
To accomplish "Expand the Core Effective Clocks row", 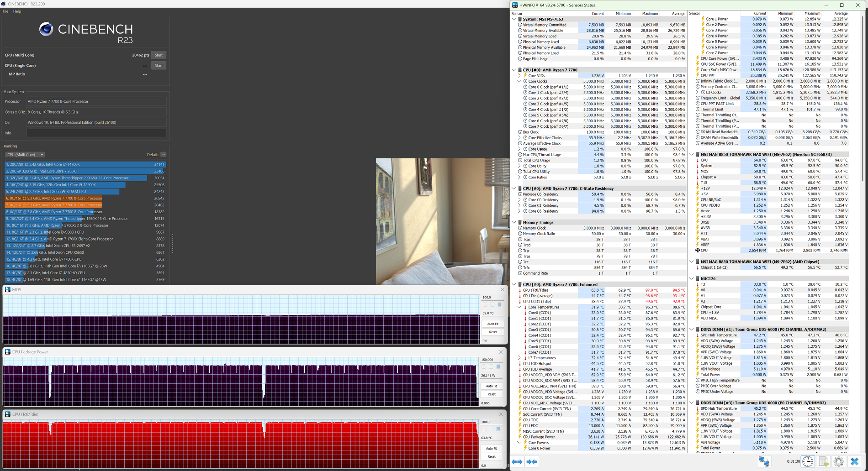I will tap(519, 138).
